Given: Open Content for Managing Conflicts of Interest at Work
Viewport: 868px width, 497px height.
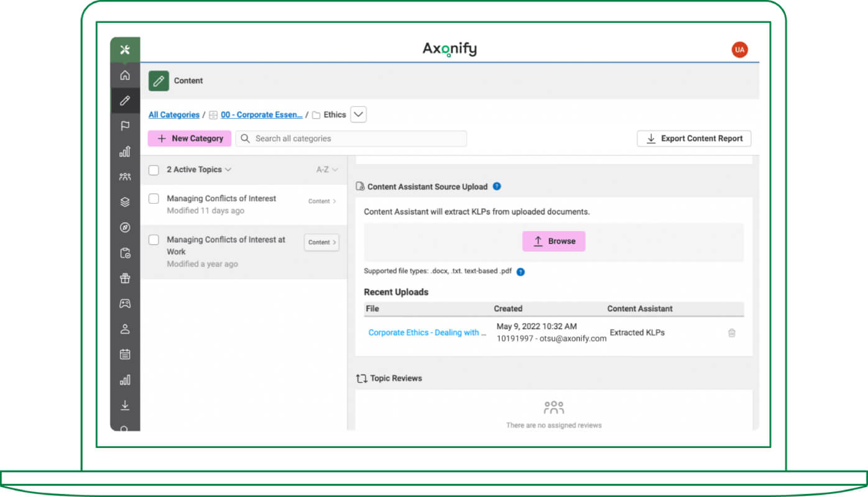Looking at the screenshot, I should point(321,242).
